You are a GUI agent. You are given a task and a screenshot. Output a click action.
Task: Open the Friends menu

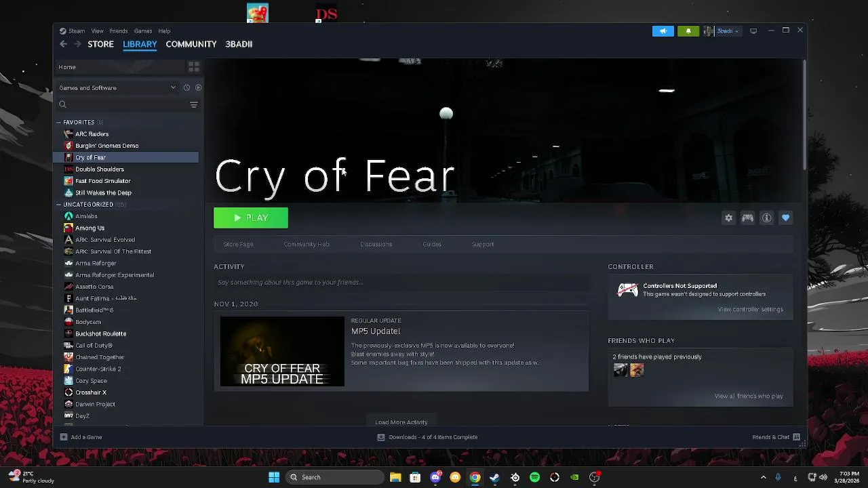[x=119, y=31]
